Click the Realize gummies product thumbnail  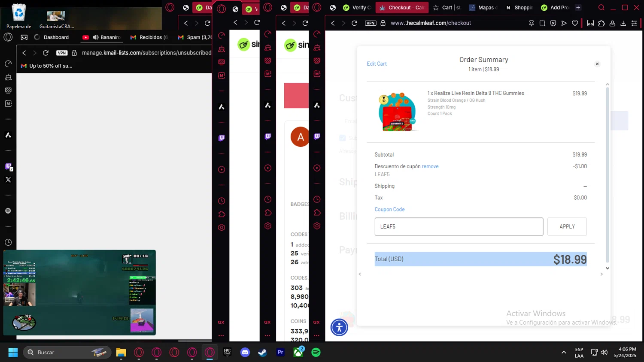pos(397,112)
